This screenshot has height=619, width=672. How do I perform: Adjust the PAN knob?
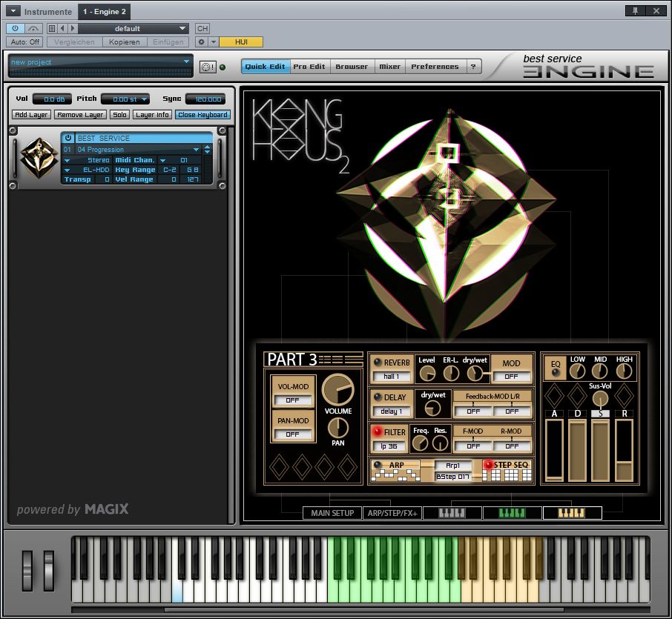337,427
